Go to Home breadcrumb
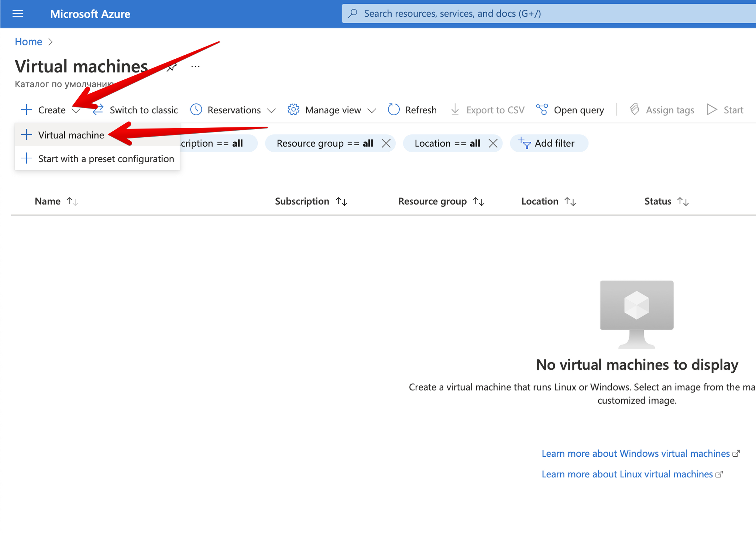 pos(28,42)
